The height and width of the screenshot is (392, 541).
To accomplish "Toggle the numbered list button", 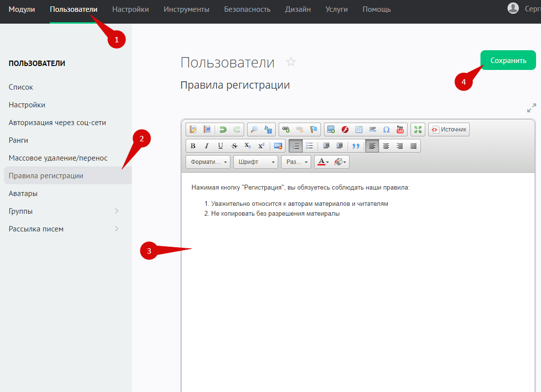I will coord(296,146).
